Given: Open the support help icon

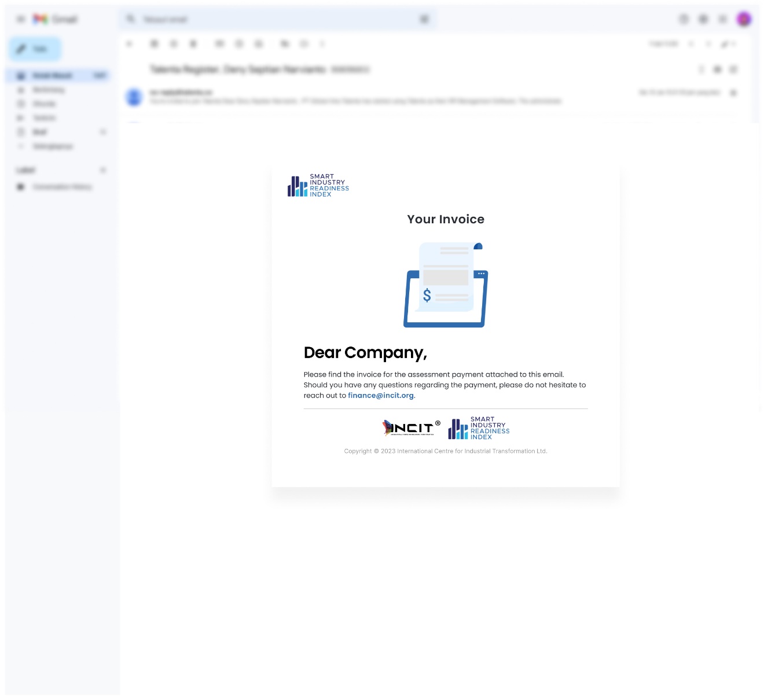Looking at the screenshot, I should tap(684, 20).
